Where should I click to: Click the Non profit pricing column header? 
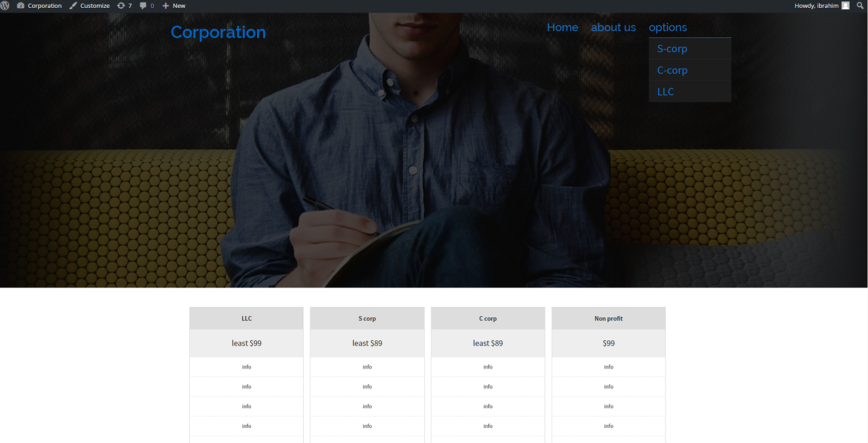(608, 319)
